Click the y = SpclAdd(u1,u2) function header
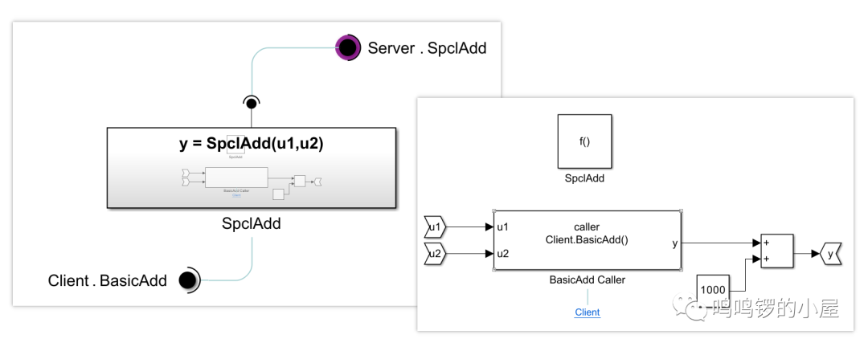This screenshot has width=868, height=347. (251, 143)
